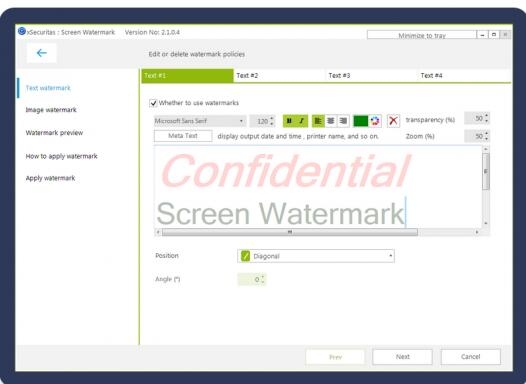Click the Cancel button

click(470, 357)
